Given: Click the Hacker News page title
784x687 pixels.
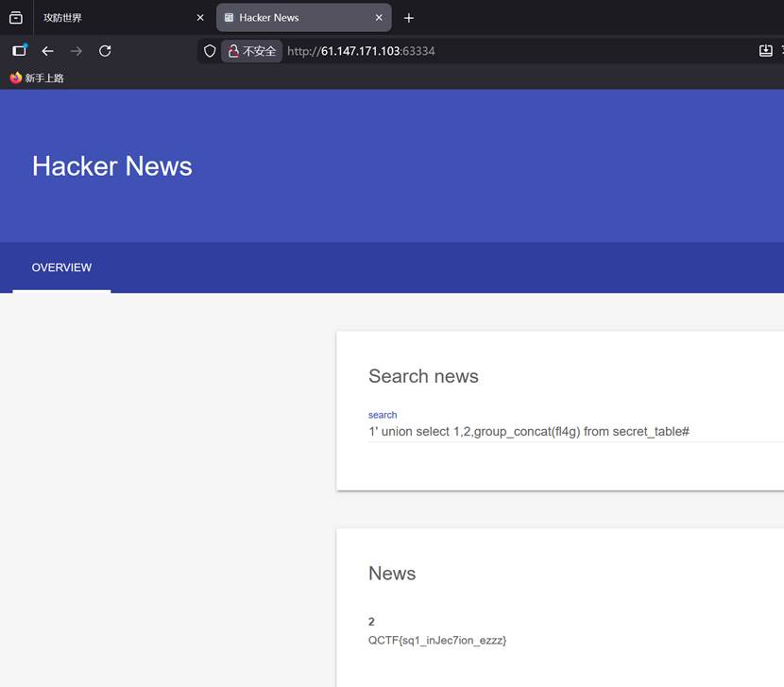Looking at the screenshot, I should (112, 166).
